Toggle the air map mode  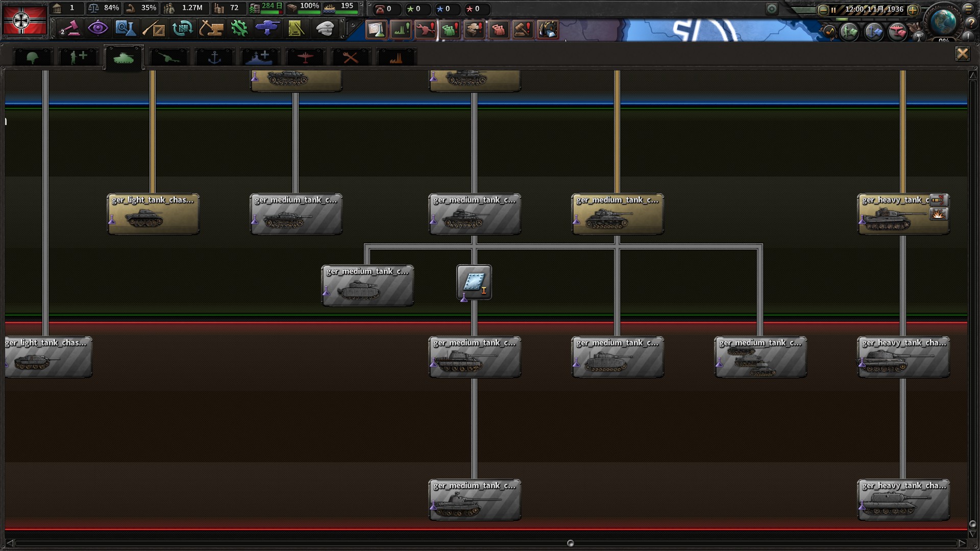897,32
